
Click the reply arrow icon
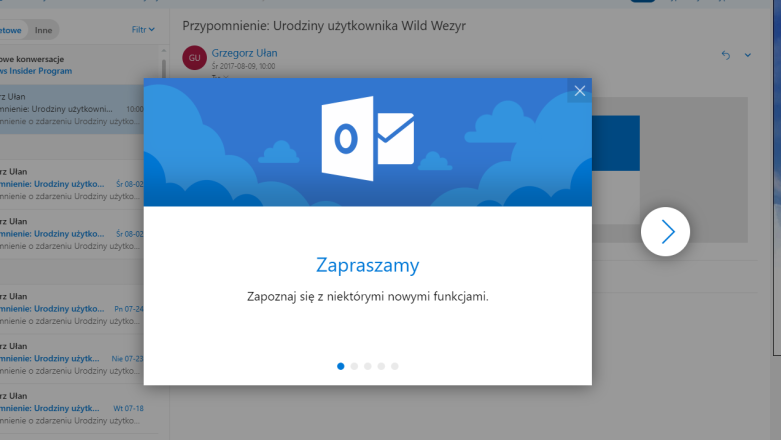click(x=726, y=55)
